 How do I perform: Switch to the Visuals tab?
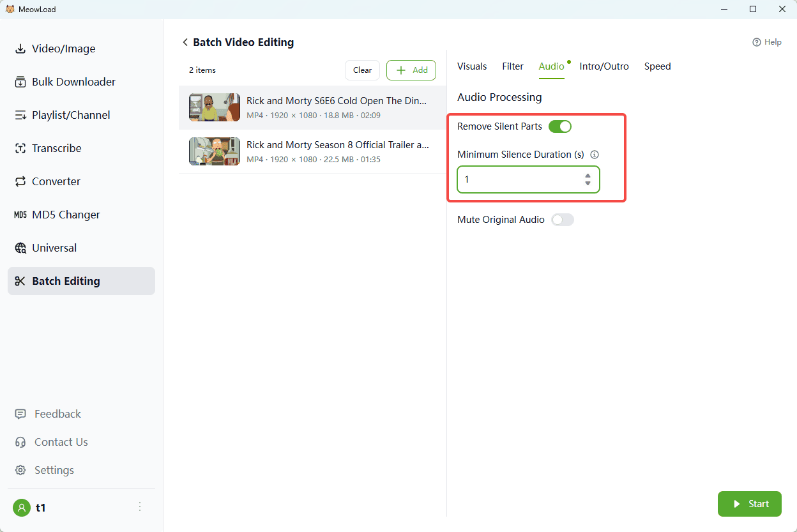[x=472, y=66]
